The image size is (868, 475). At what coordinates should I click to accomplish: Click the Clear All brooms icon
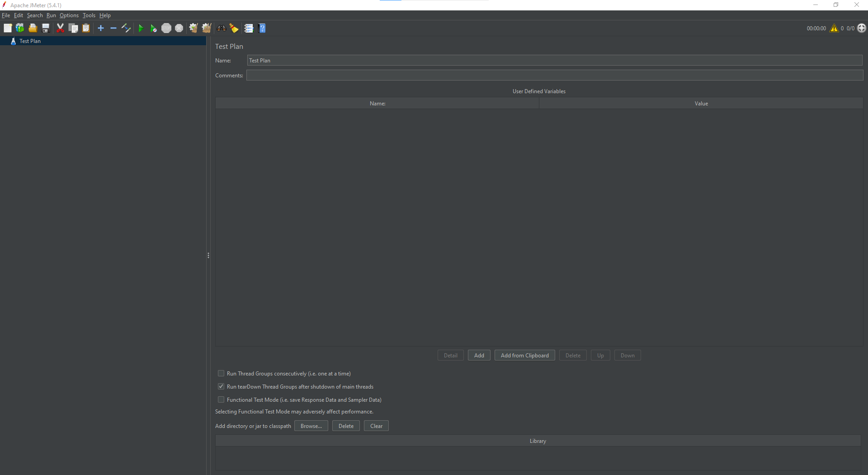[x=207, y=28]
